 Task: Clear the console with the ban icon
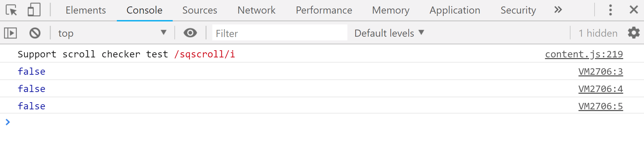pyautogui.click(x=35, y=33)
